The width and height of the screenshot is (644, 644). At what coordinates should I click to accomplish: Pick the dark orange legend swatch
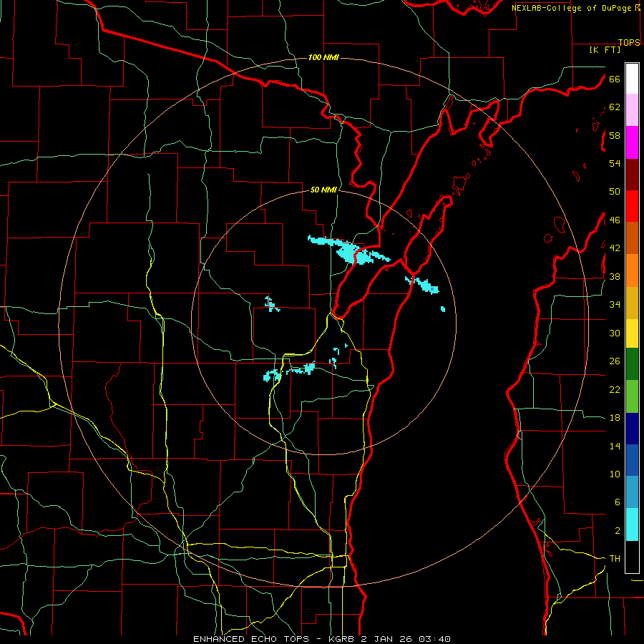[632, 238]
